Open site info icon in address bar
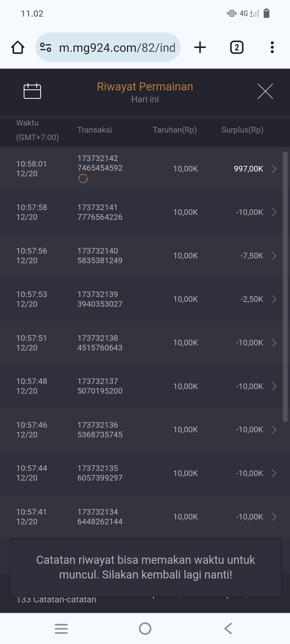The height and width of the screenshot is (644, 290). [x=46, y=47]
